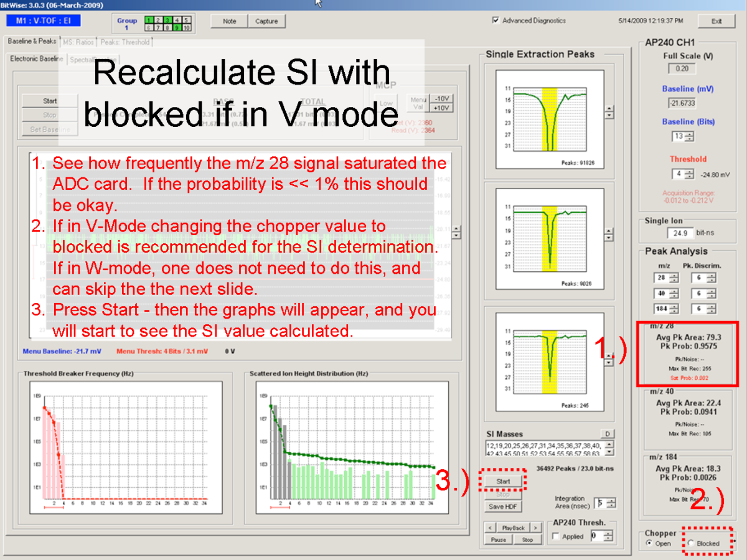The height and width of the screenshot is (560, 747).
Task: Adjust the Integration Area nsec spinner
Action: [611, 503]
